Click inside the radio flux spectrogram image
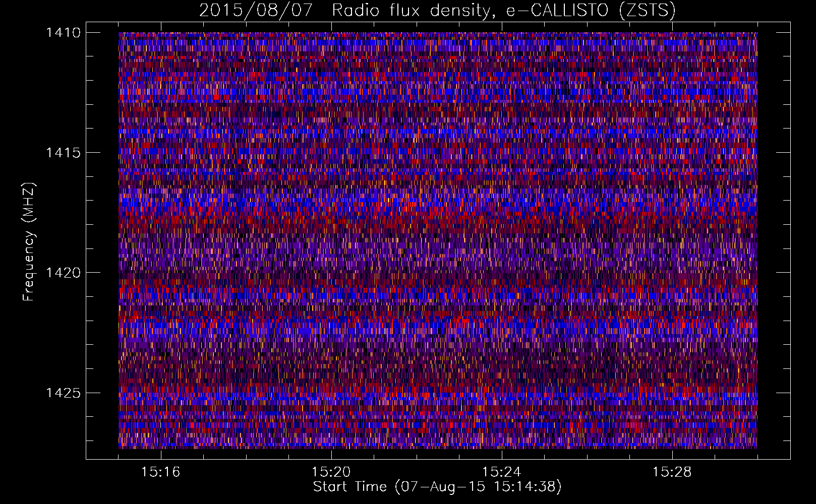Viewport: 816px width, 504px height. [438, 240]
